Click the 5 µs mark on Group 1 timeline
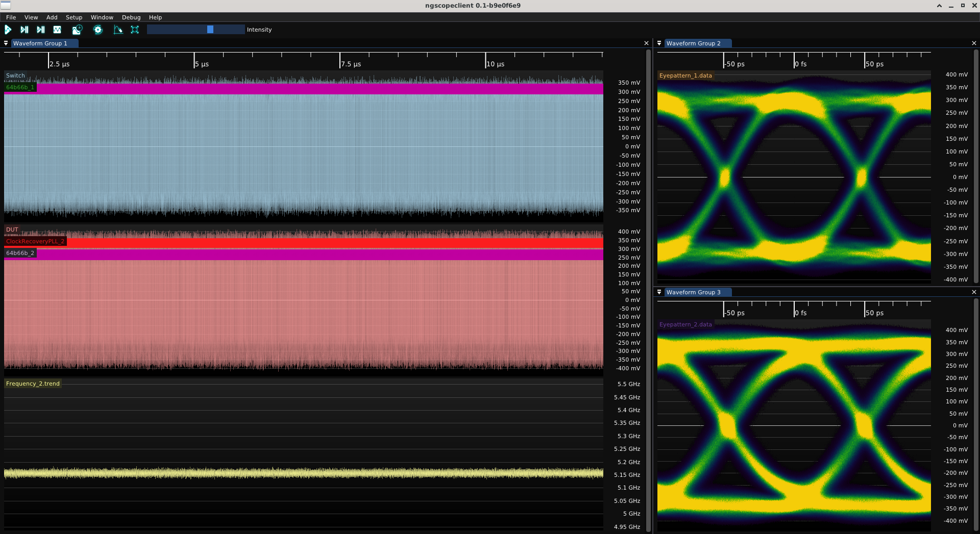Viewport: 980px width, 534px height. click(202, 64)
